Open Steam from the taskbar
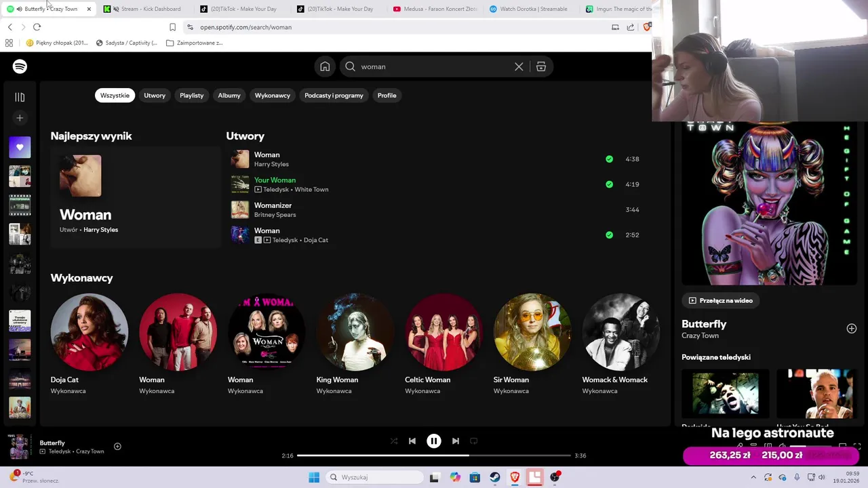Viewport: 868px width, 488px height. pyautogui.click(x=495, y=477)
